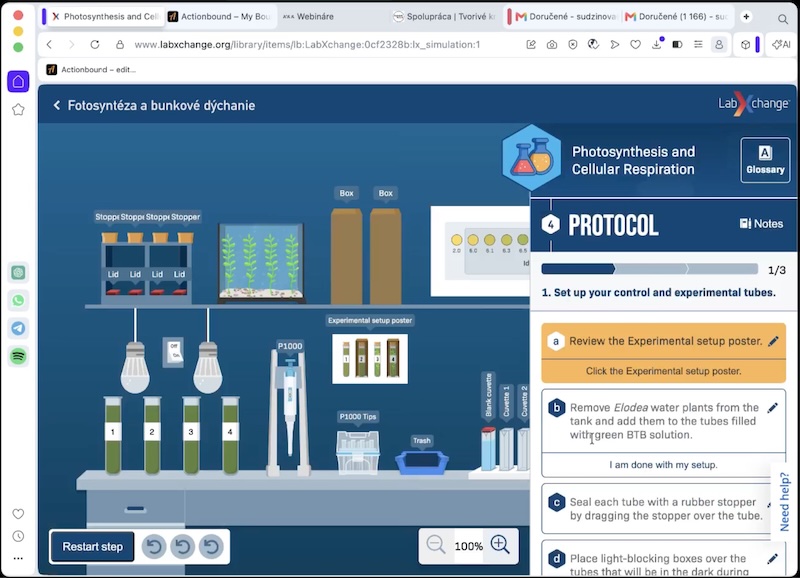Open WhatsApp in browser sidebar
The image size is (800, 578).
(x=18, y=300)
